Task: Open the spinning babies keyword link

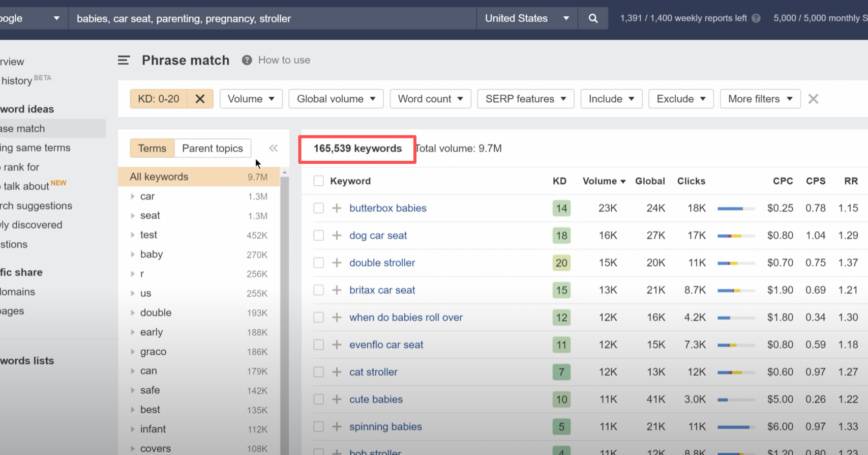Action: pyautogui.click(x=385, y=426)
